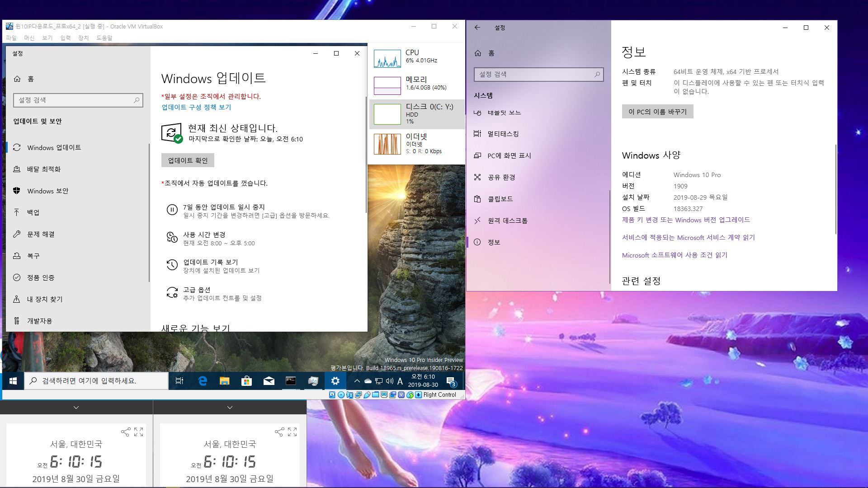
Task: Click 설정 검색 field in VM settings
Action: pyautogui.click(x=78, y=100)
